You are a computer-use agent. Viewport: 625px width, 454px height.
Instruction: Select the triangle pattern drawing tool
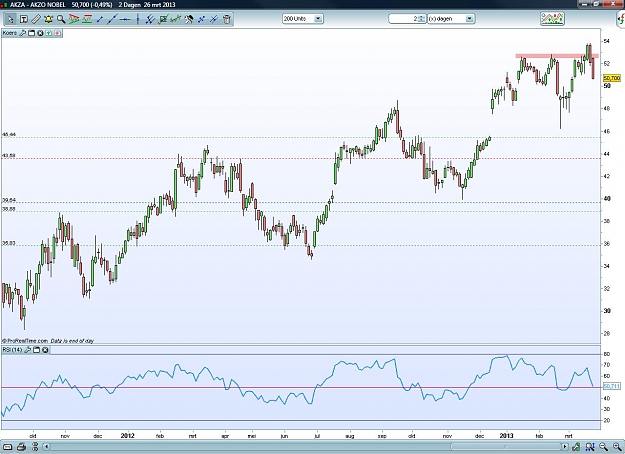74,19
